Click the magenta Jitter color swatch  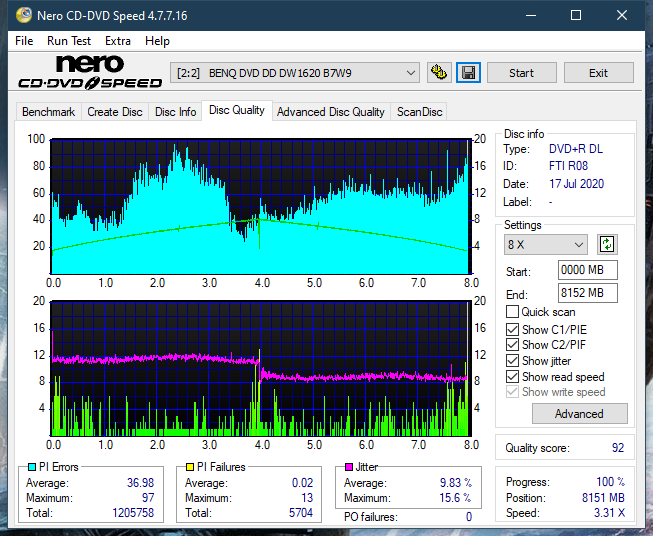click(349, 467)
